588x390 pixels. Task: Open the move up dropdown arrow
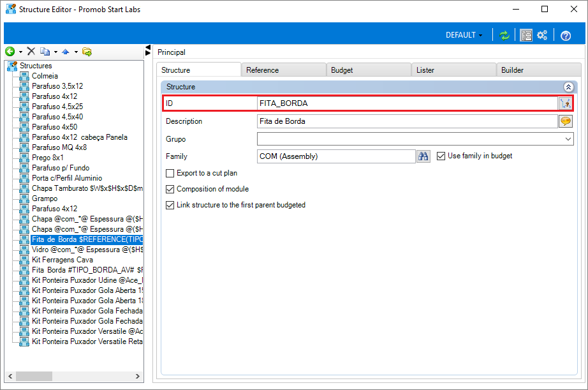coord(76,52)
